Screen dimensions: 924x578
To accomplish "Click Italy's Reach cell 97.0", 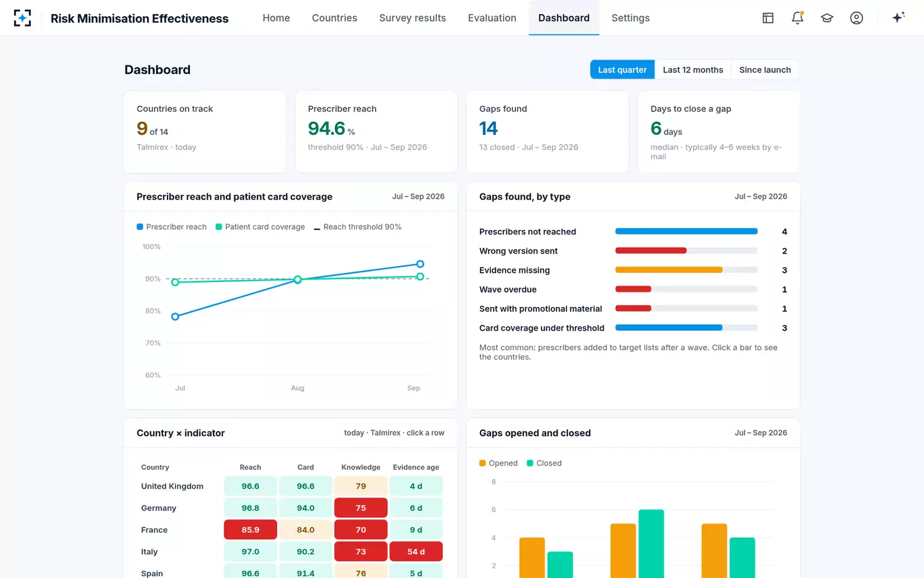I will click(250, 552).
